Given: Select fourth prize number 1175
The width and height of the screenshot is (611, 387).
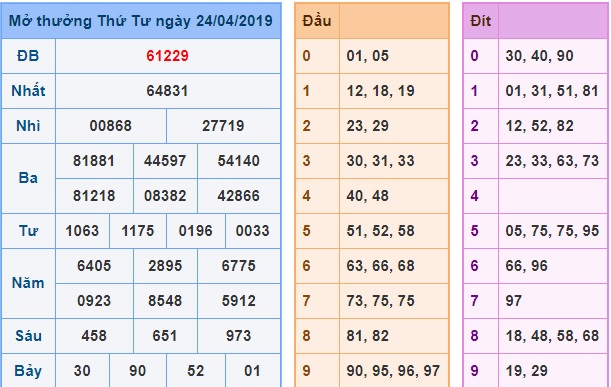Looking at the screenshot, I should [x=138, y=231].
